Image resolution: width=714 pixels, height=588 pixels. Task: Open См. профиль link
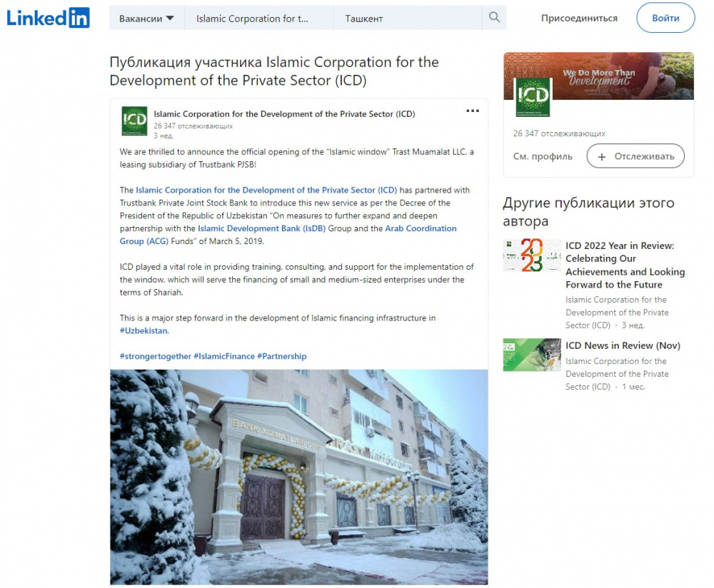[543, 156]
